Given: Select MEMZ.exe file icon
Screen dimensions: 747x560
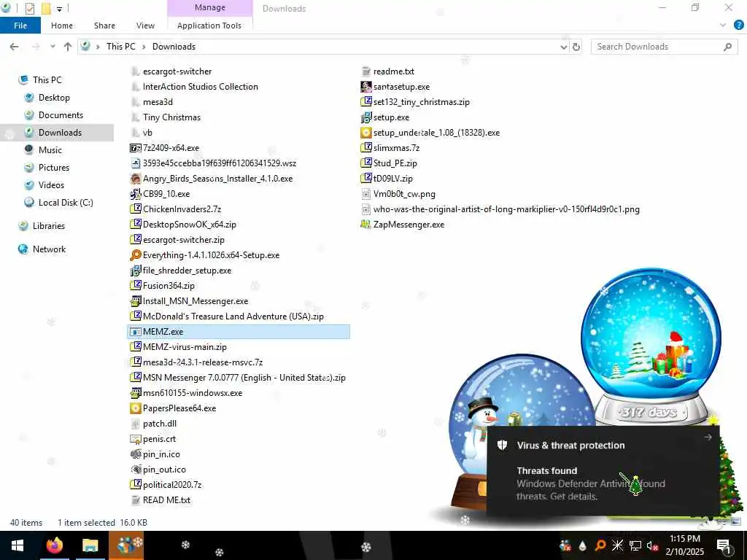Looking at the screenshot, I should (x=135, y=332).
